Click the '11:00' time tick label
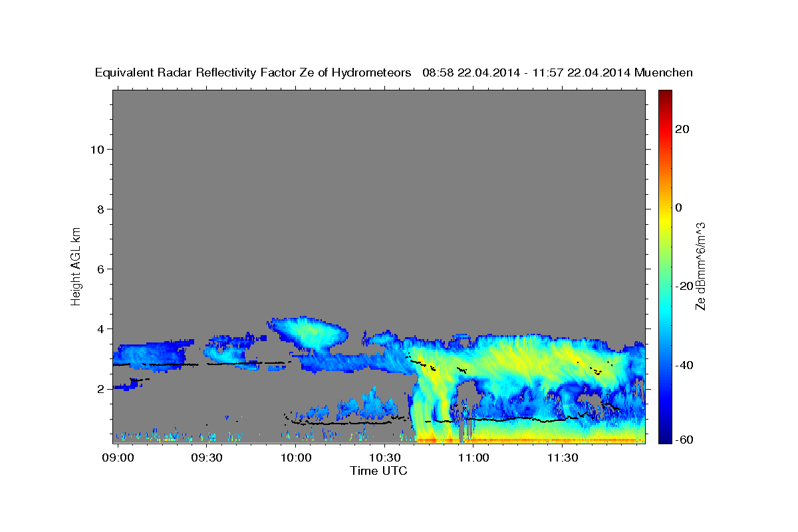The height and width of the screenshot is (532, 798). click(x=473, y=458)
